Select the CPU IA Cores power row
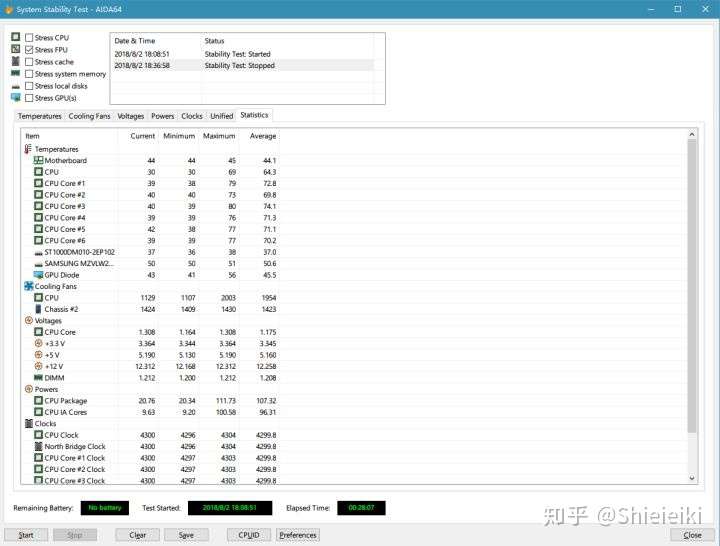This screenshot has width=720, height=546. 152,412
